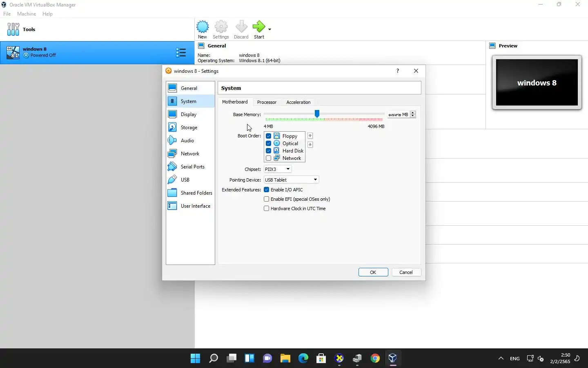Enable Hardware Clock in UTC Time
Screen dimensions: 588x368
[266, 209]
